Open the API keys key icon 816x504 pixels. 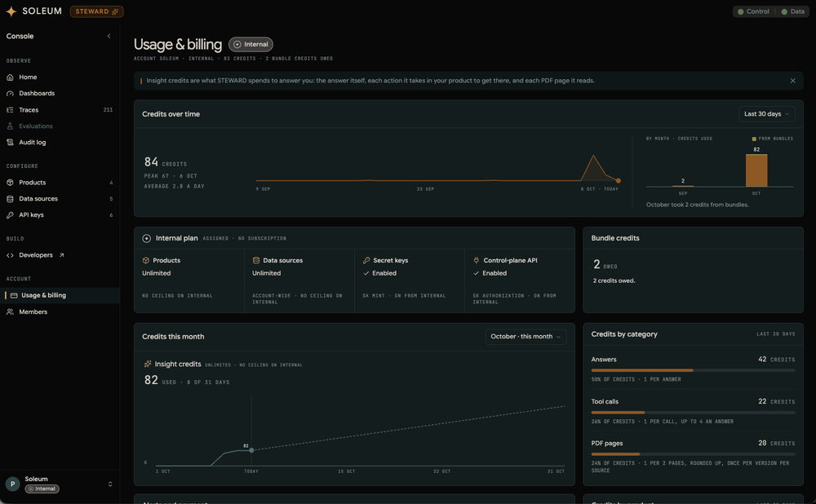10,214
